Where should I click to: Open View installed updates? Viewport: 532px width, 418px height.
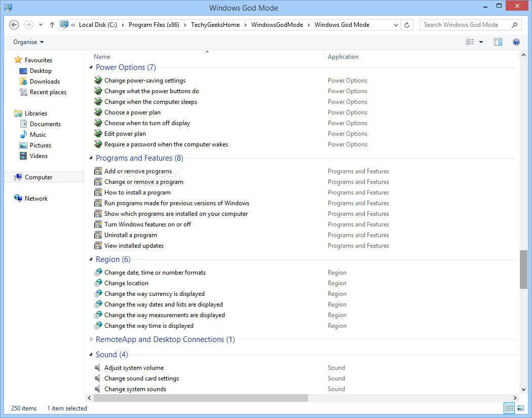(134, 246)
